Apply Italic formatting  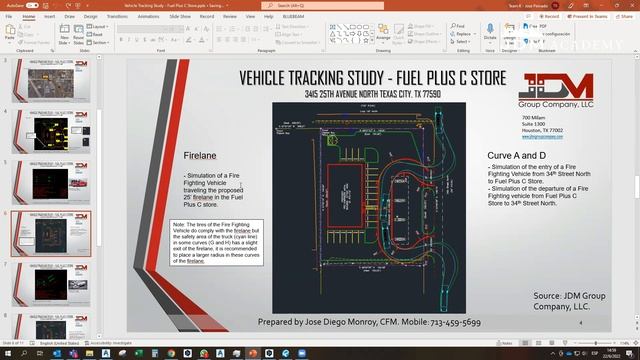coord(129,40)
